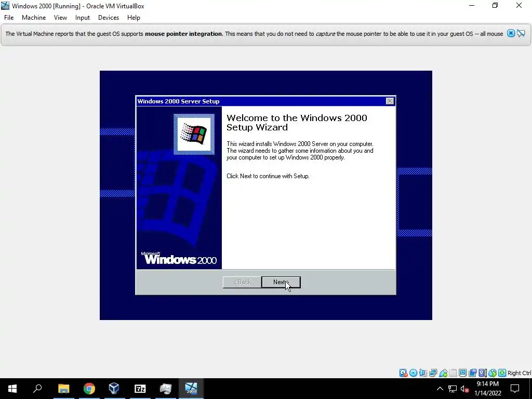Click the VirtualBox title bar app icon
The height and width of the screenshot is (399, 532).
[x=5, y=6]
